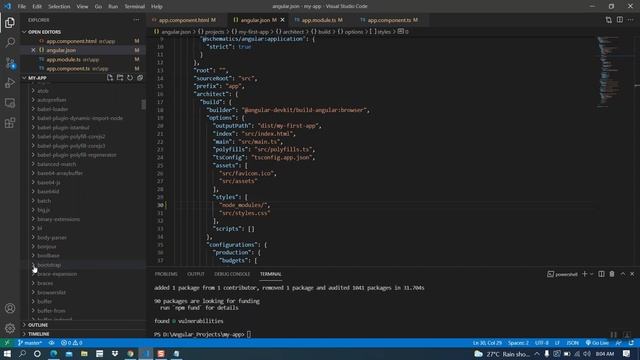Open the Source Control view
This screenshot has height=360, width=640.
coord(10,63)
